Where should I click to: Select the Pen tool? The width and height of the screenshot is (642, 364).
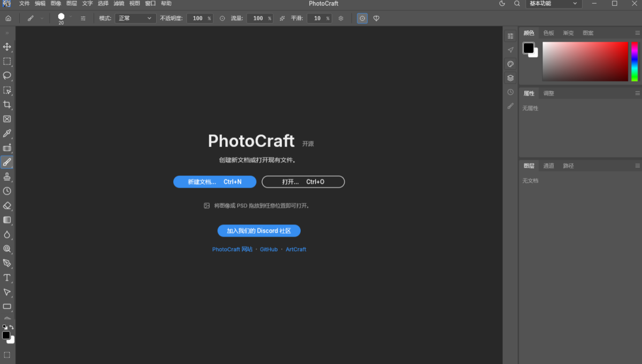7,263
